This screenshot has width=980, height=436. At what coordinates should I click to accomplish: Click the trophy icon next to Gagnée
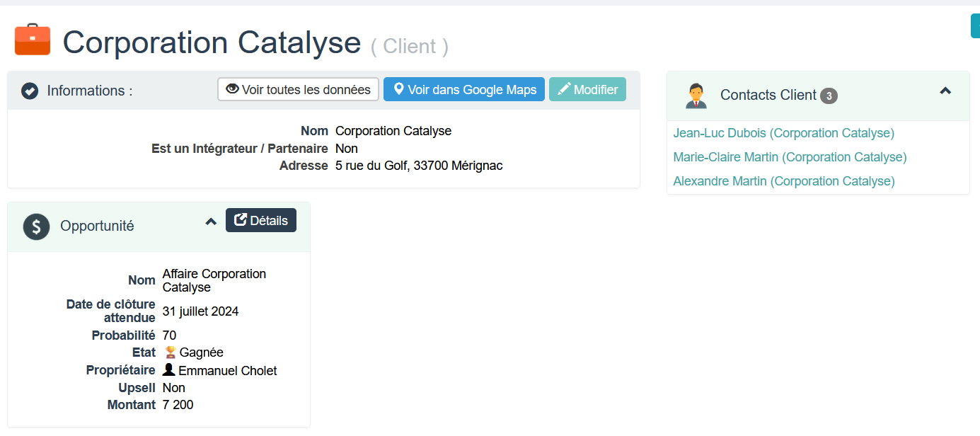(x=170, y=352)
